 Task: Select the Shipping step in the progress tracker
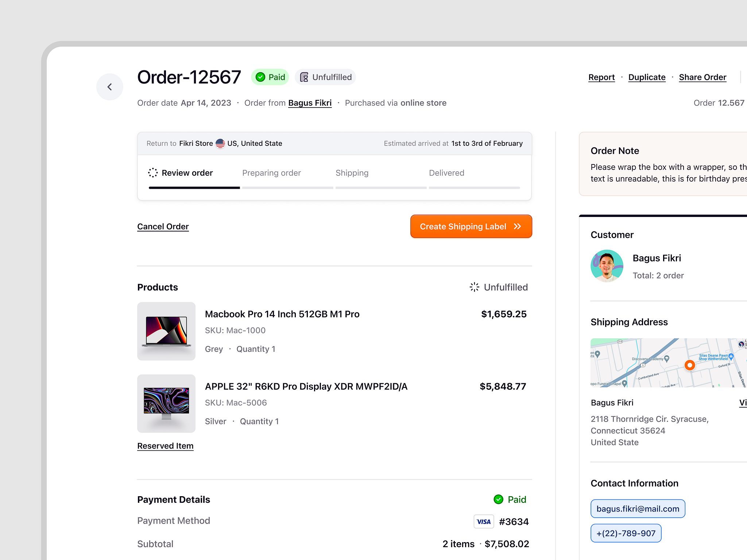(x=352, y=173)
